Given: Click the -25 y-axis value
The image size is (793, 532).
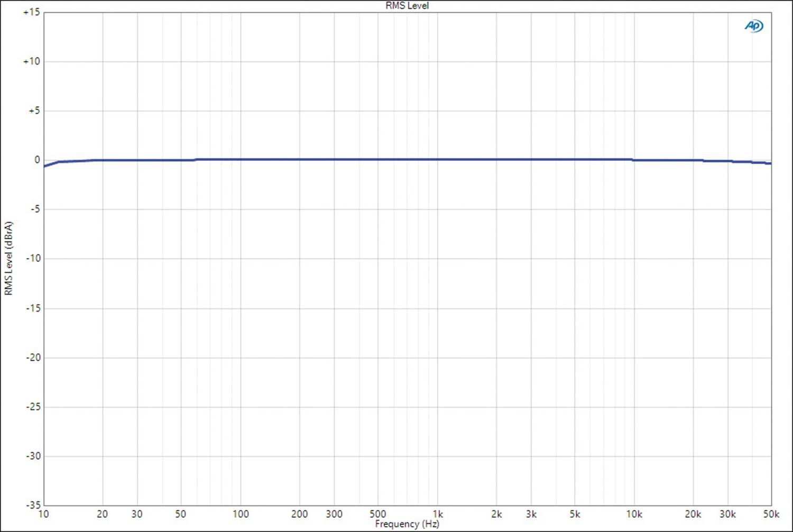Looking at the screenshot, I should point(33,407).
